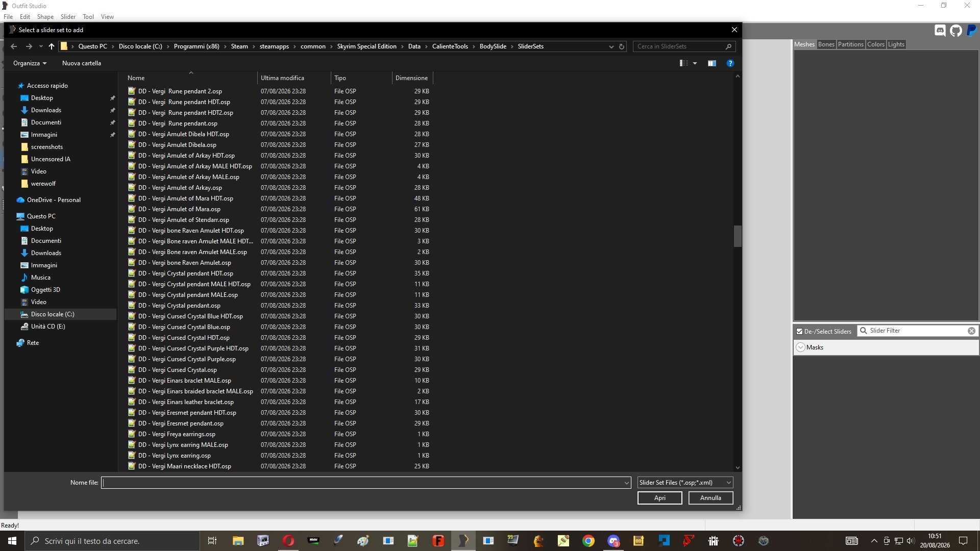Switch to the Partitions tab
The width and height of the screenshot is (980, 551).
[850, 44]
